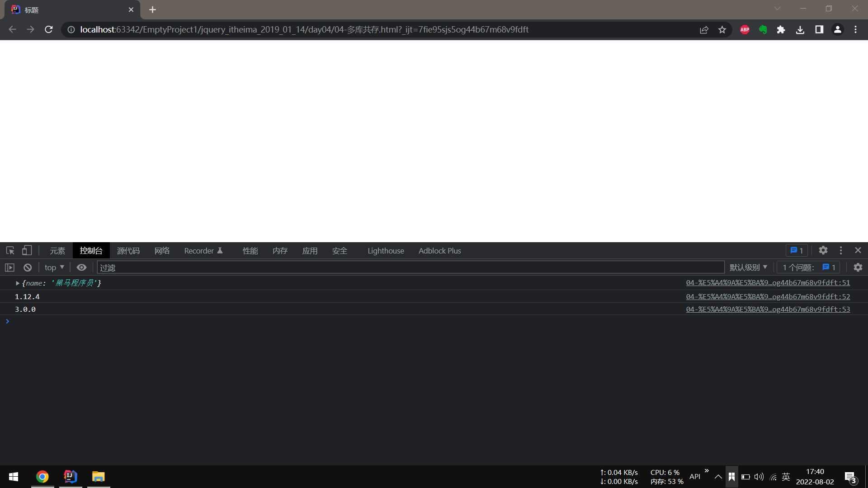
Task: Switch to the 网络 tab
Action: point(162,251)
